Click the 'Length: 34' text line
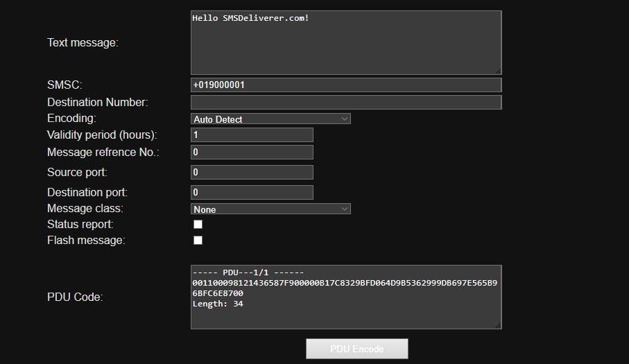Viewport: 629px width, 364px height. [218, 304]
